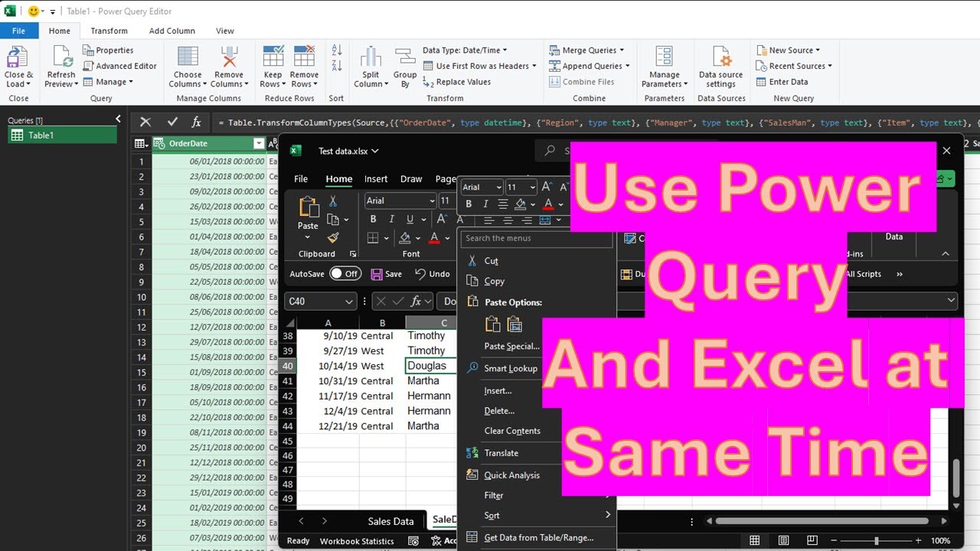Choose Clear Contents from context menu
980x551 pixels.
coord(512,431)
